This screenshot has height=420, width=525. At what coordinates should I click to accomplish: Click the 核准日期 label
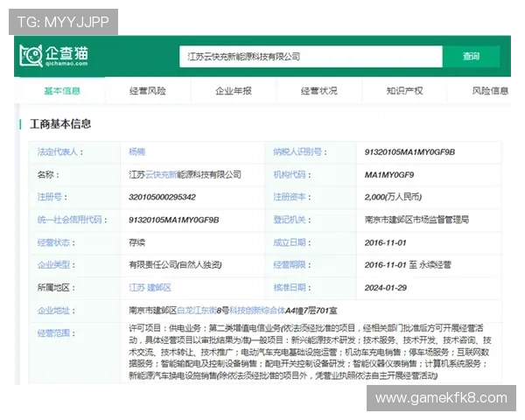click(x=291, y=288)
